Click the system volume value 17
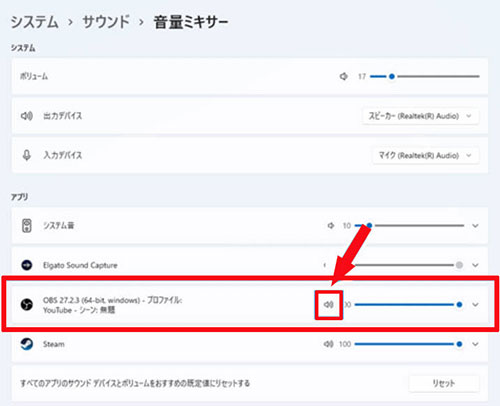This screenshot has height=406, width=500. 362,77
